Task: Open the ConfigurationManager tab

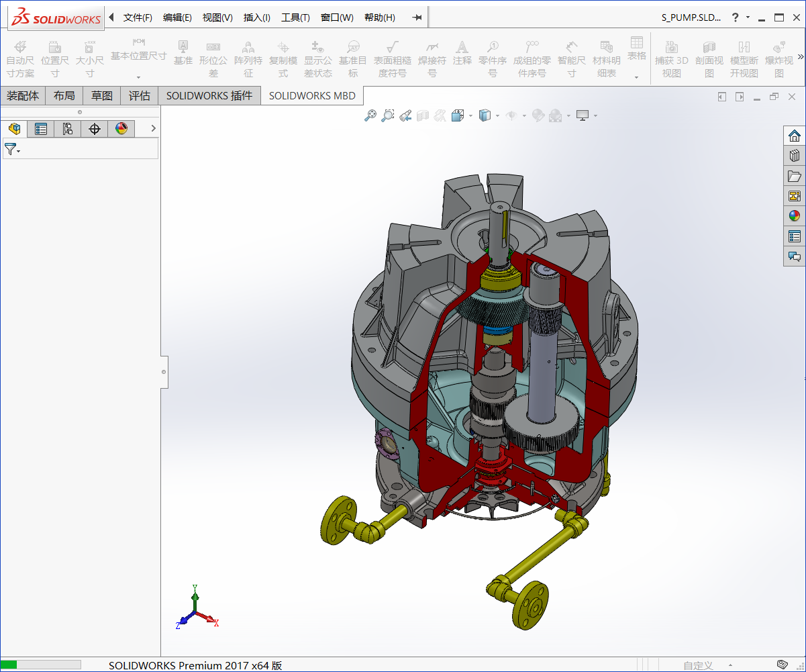Action: coord(68,129)
